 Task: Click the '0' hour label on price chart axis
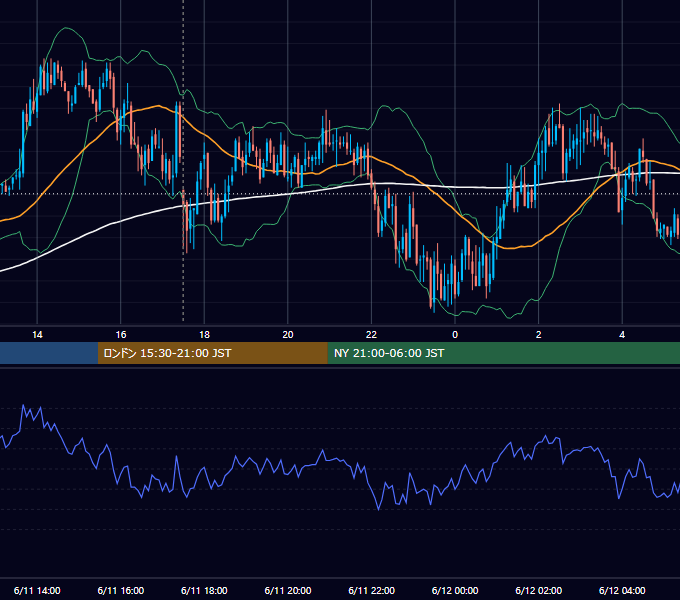455,335
